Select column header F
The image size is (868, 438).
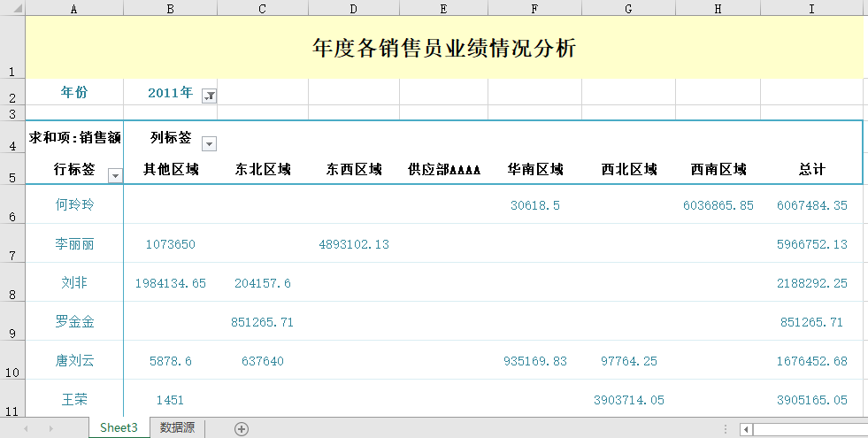click(534, 8)
